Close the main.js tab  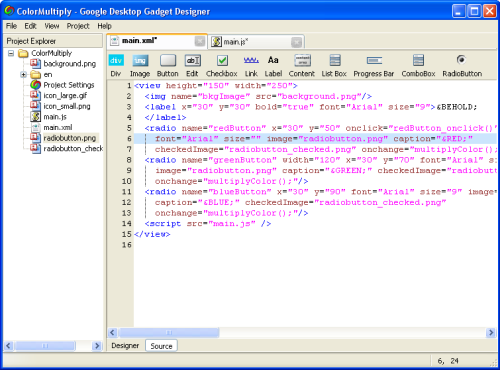click(x=296, y=42)
